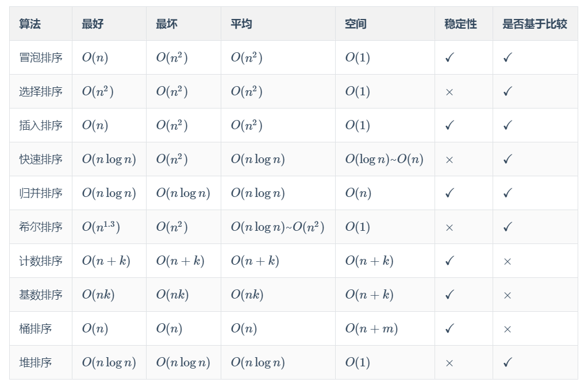
Task: Click the 最好 column header
Action: (93, 24)
